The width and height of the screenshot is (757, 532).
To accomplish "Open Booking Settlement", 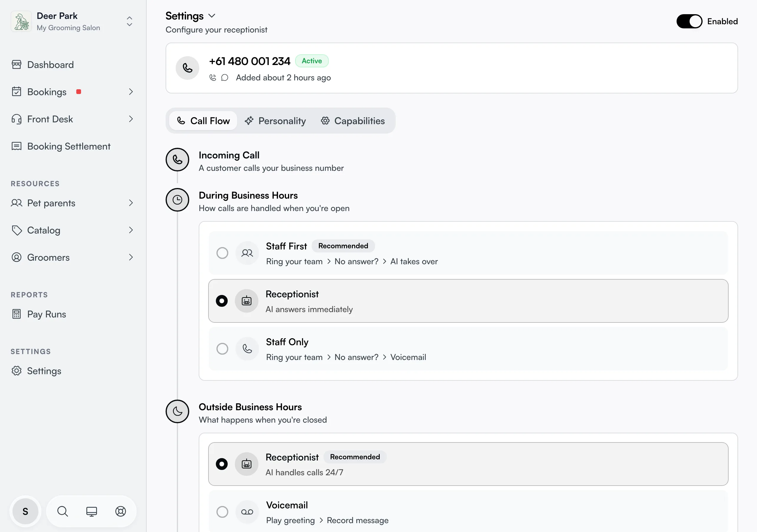I will pos(69,146).
